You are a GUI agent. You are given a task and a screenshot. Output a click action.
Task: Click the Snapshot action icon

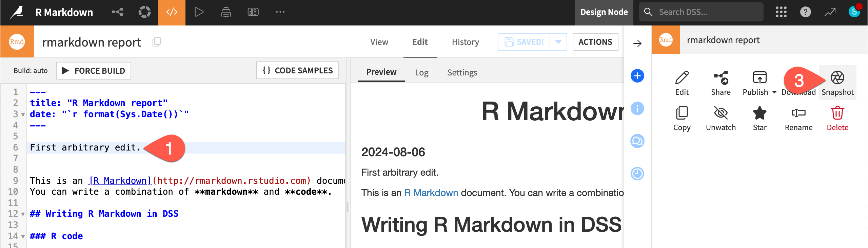coord(837,83)
